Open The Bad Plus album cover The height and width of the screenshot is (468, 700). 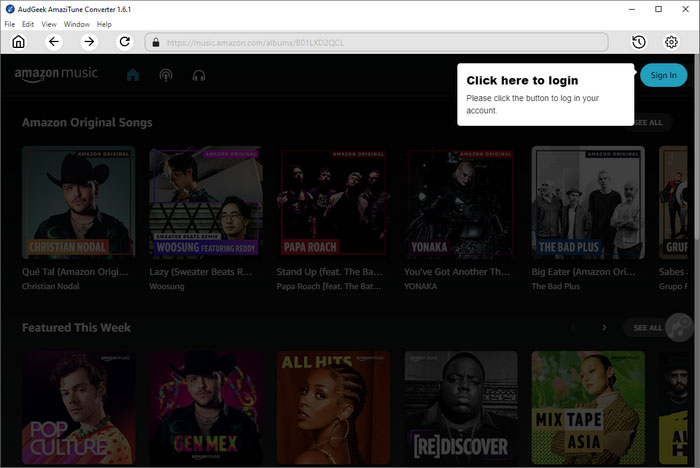click(x=588, y=202)
